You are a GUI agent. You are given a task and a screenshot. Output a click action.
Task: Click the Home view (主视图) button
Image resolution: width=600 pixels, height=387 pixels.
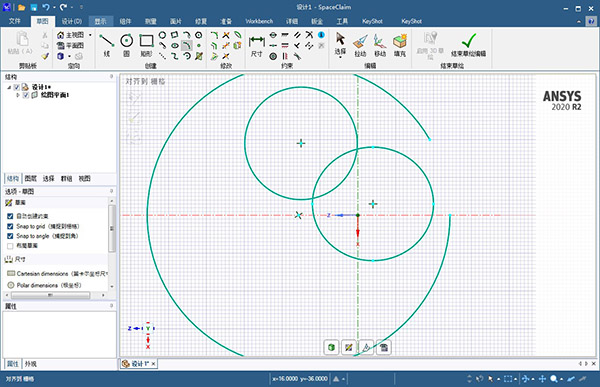(x=71, y=35)
